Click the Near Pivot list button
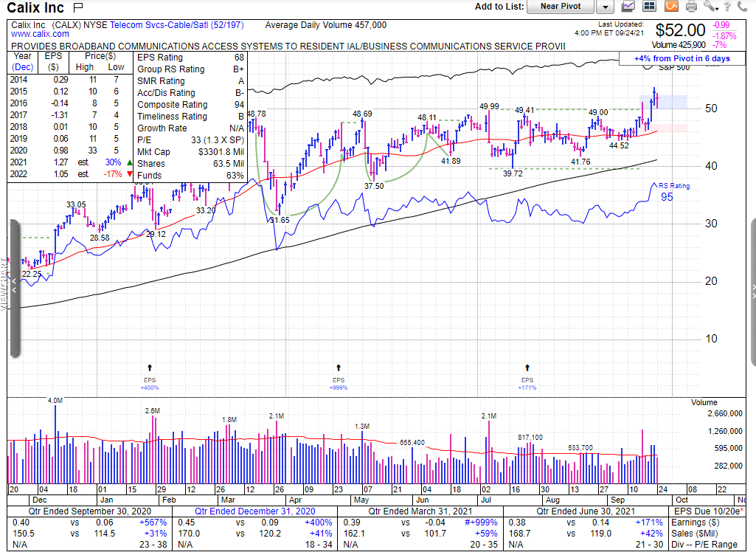This screenshot has width=756, height=555. (x=561, y=7)
